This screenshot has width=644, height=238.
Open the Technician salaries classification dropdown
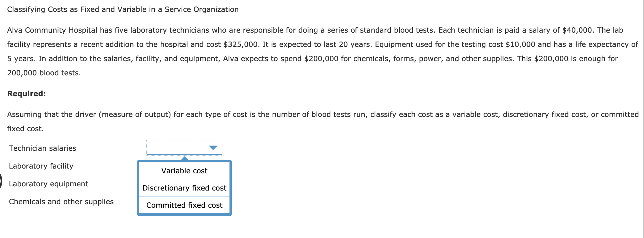184,147
